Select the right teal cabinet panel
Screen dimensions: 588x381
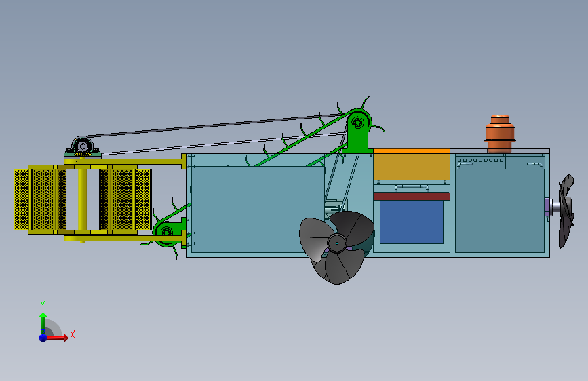click(500, 211)
